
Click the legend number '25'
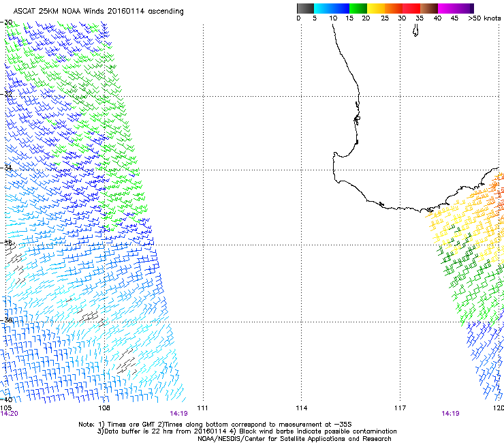pos(384,18)
